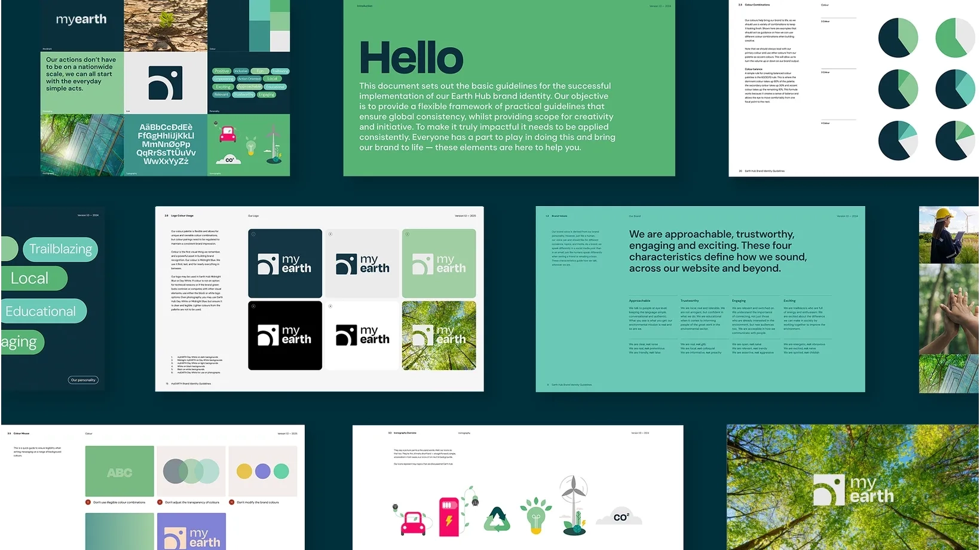Click the yellow circle colour swatch
Screen dimensions: 980x550
[244, 471]
